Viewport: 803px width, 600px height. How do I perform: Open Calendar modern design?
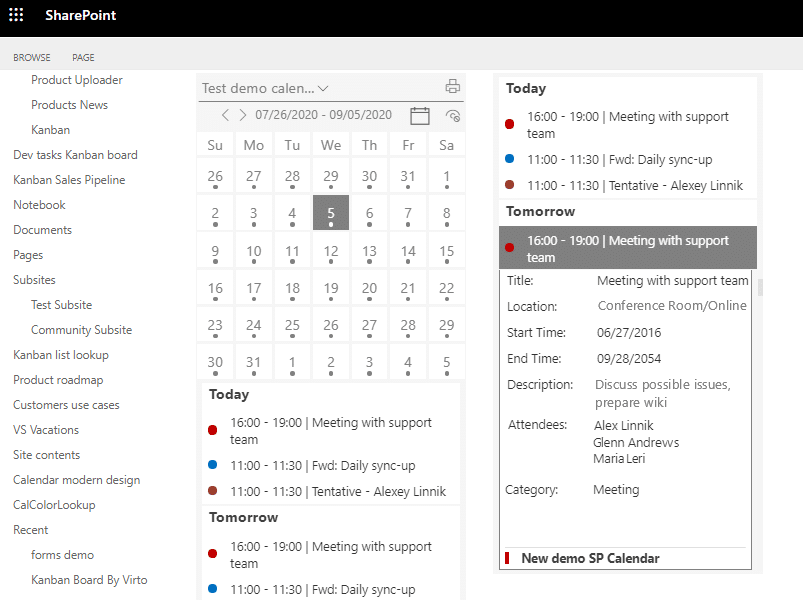point(76,480)
